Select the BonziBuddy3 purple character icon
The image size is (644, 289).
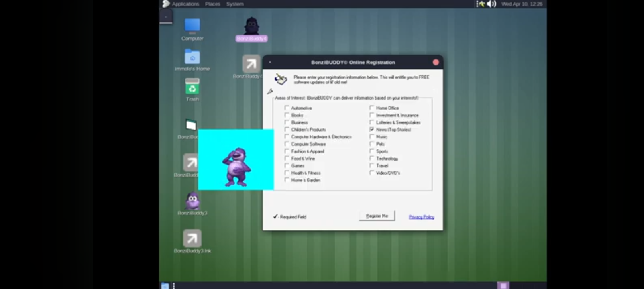click(x=192, y=201)
